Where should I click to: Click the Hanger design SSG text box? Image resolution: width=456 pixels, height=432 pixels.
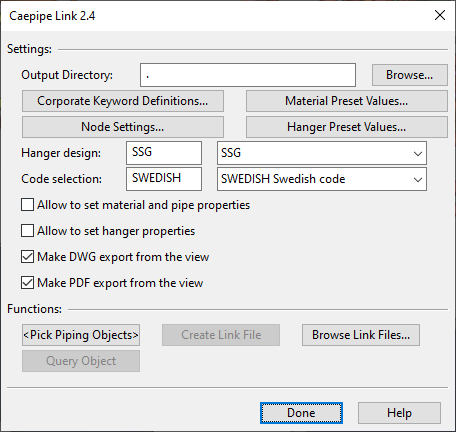click(164, 153)
